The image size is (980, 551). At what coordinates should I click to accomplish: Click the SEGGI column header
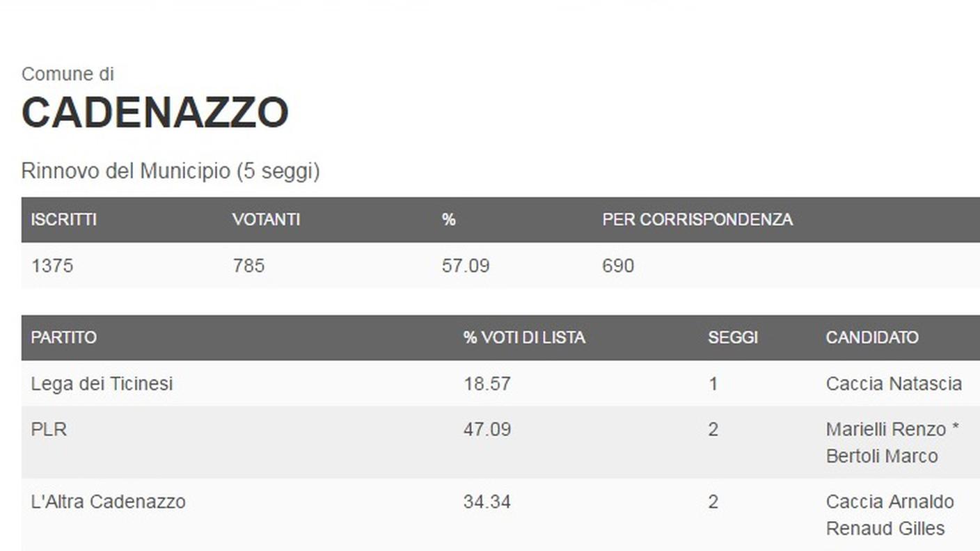[x=733, y=337]
